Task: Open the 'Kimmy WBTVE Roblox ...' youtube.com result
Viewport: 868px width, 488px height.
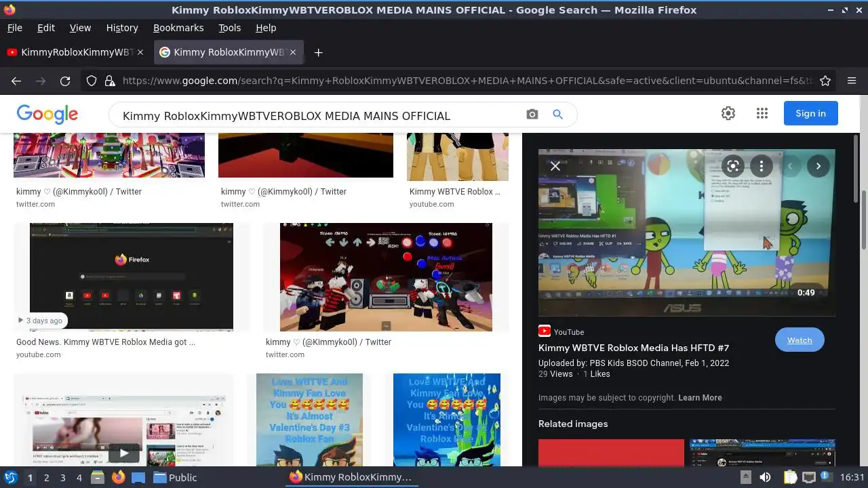Action: point(455,192)
